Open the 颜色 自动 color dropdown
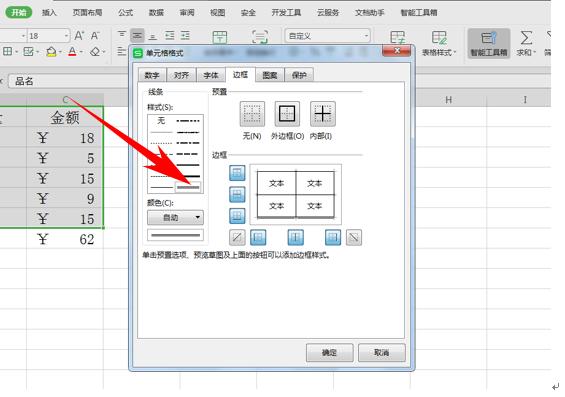 (x=175, y=218)
